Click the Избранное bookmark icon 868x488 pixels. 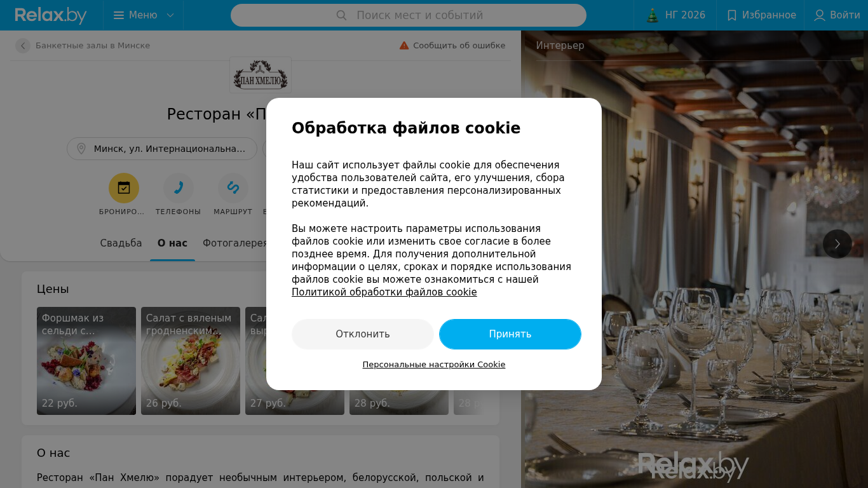732,15
